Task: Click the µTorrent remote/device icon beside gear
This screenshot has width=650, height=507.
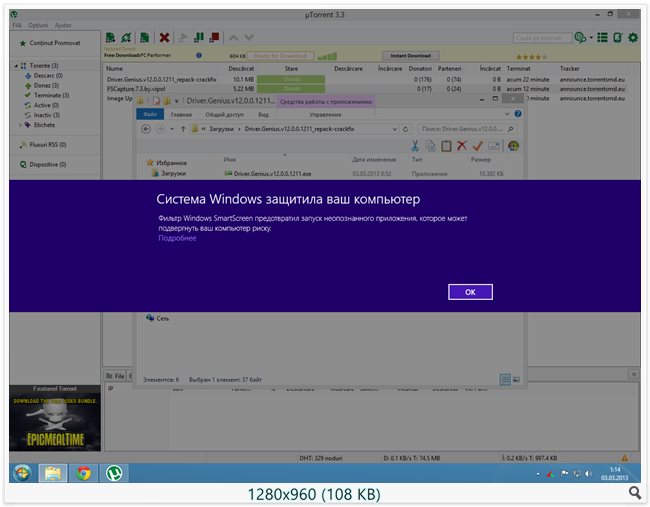Action: click(618, 38)
